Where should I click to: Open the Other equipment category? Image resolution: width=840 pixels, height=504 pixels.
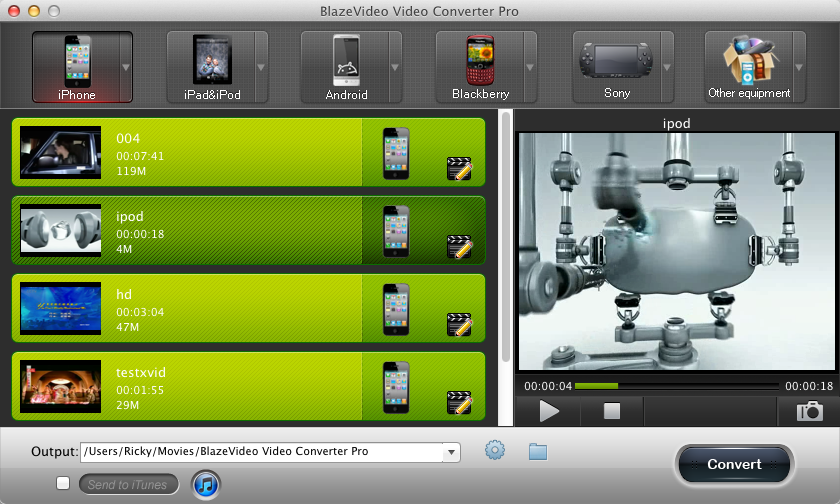(749, 67)
